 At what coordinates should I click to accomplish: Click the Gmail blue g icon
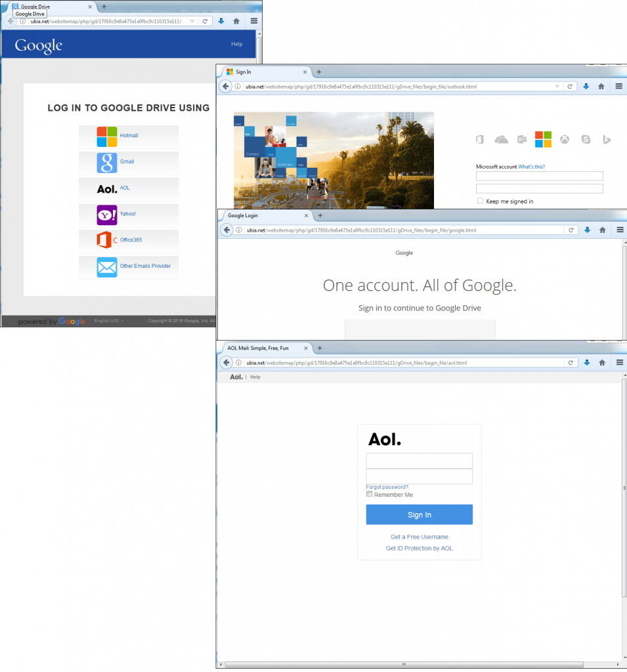[107, 163]
